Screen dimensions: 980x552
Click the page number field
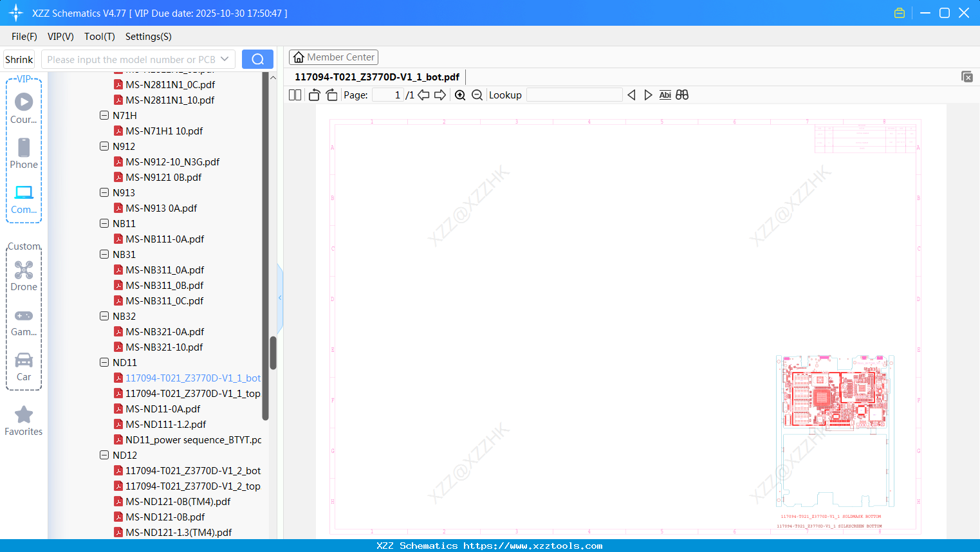pyautogui.click(x=387, y=95)
